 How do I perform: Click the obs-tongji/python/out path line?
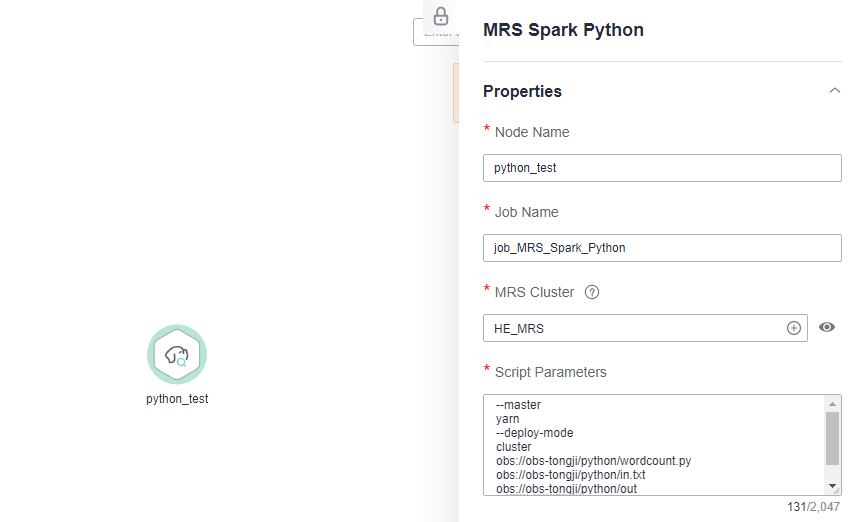[x=566, y=489]
